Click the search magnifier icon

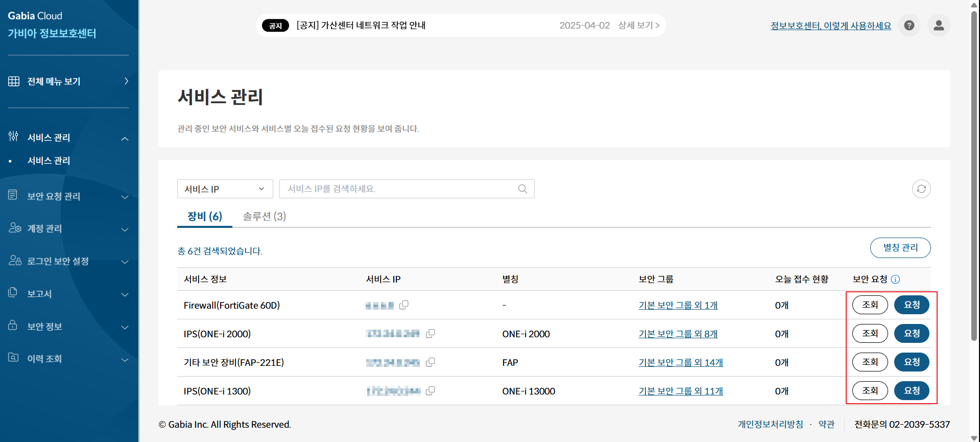point(522,189)
